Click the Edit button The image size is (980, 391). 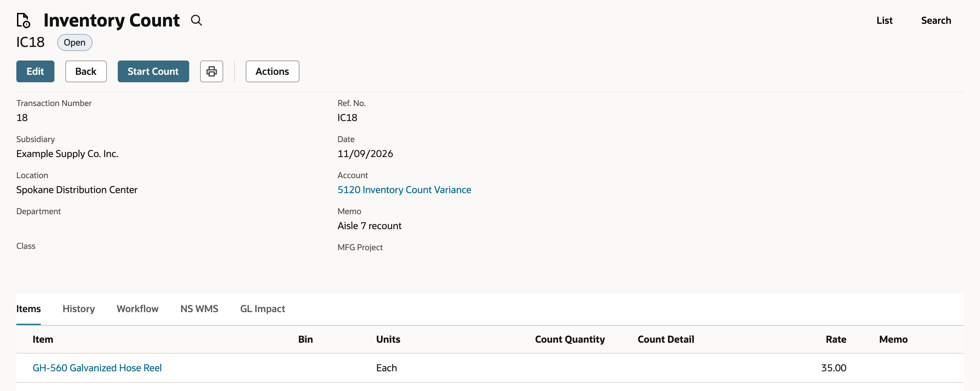click(35, 71)
